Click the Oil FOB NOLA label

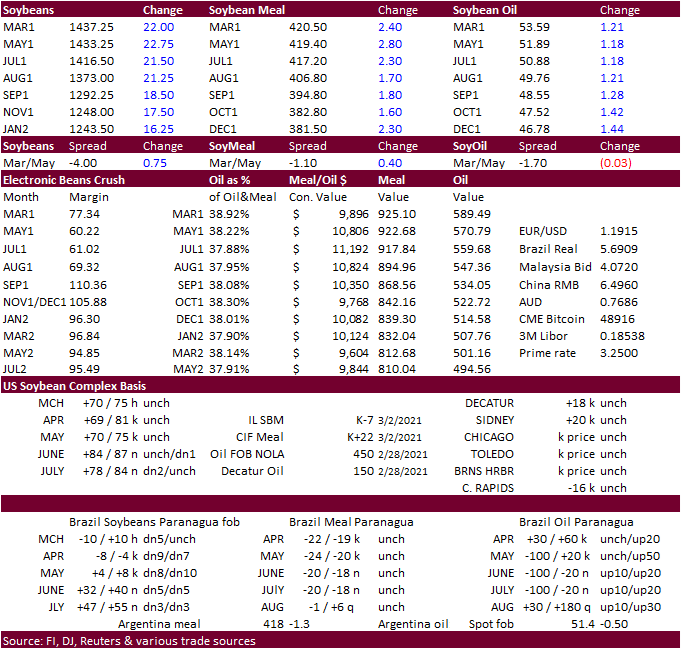(247, 454)
